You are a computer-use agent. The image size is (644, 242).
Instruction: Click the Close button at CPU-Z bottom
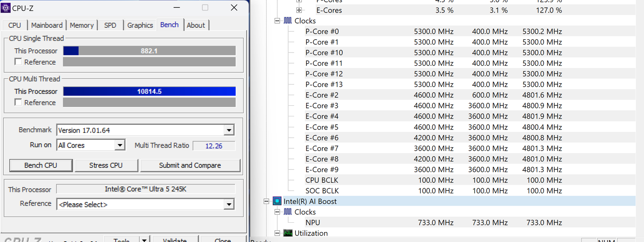click(x=223, y=240)
